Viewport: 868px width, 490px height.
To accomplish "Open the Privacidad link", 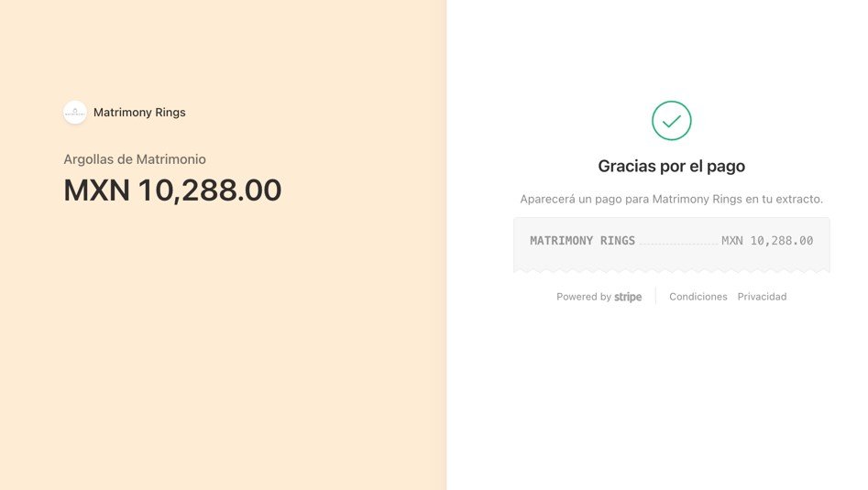I will (762, 297).
